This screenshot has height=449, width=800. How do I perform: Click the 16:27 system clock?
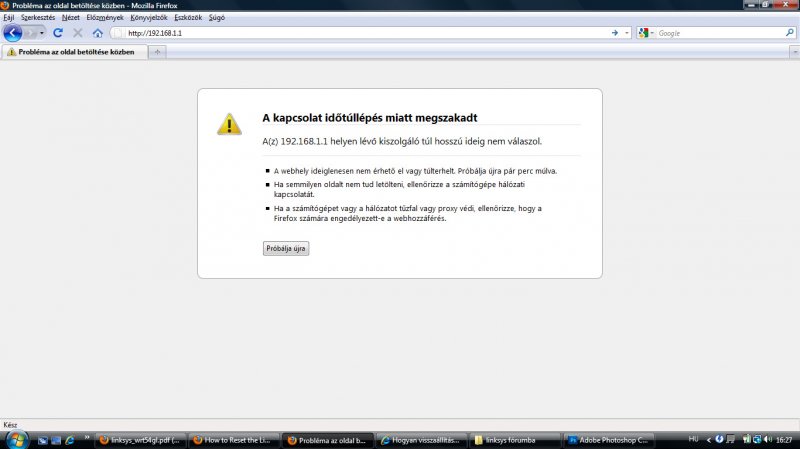[784, 439]
